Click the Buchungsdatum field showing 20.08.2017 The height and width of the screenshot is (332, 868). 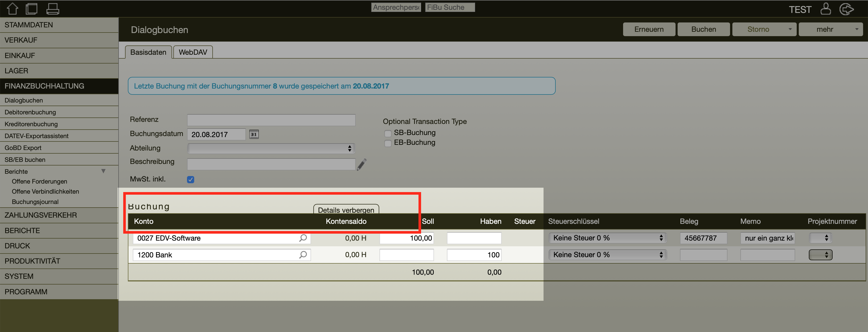[x=216, y=134]
